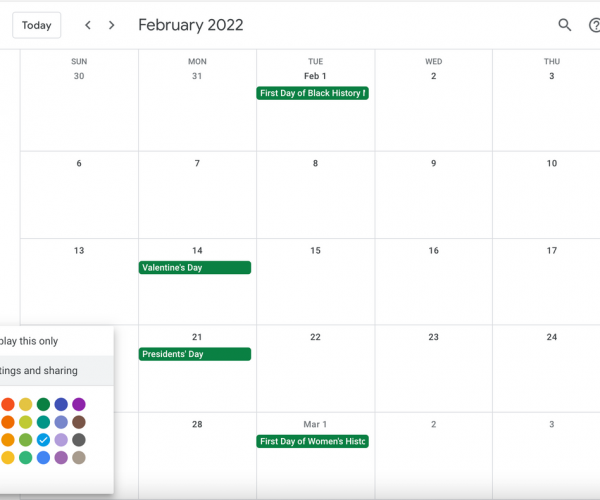The height and width of the screenshot is (500, 600).
Task: Pick the dark gray graphite swatch
Action: coord(79,440)
